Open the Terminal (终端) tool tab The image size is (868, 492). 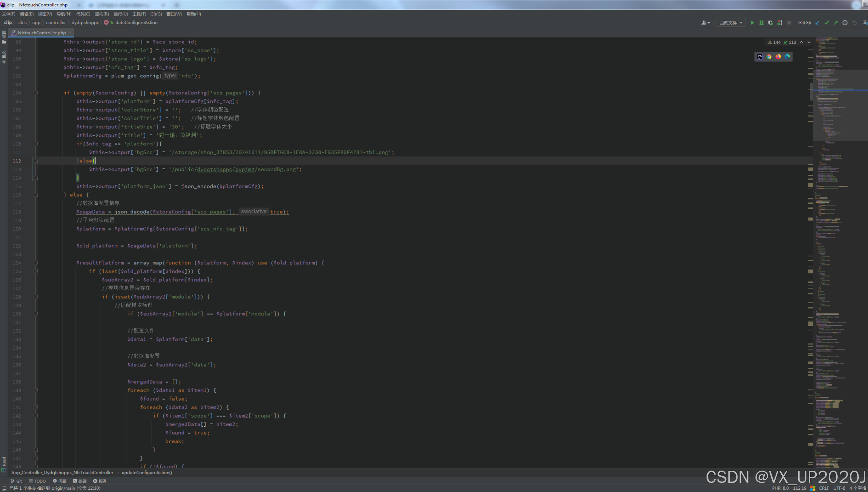pyautogui.click(x=80, y=481)
